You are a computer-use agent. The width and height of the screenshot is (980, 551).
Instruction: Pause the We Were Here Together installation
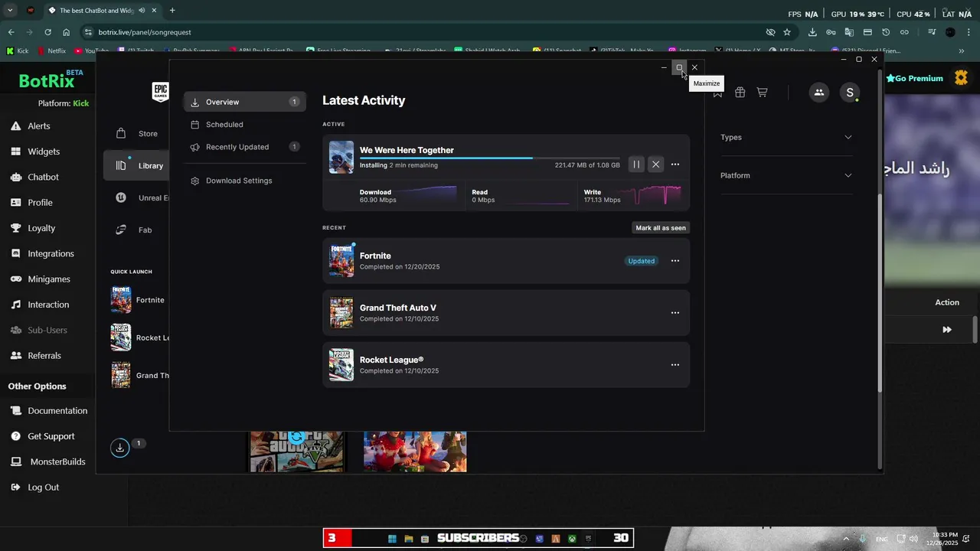coord(636,165)
